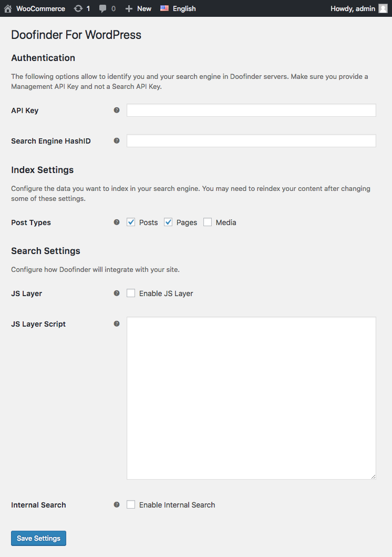Click the WooCommerce home icon

pyautogui.click(x=8, y=8)
